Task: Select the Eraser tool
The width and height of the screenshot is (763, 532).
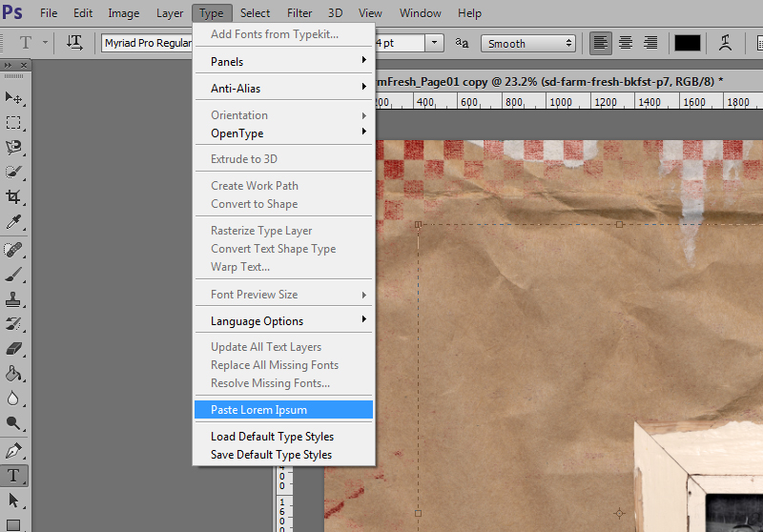Action: tap(13, 349)
